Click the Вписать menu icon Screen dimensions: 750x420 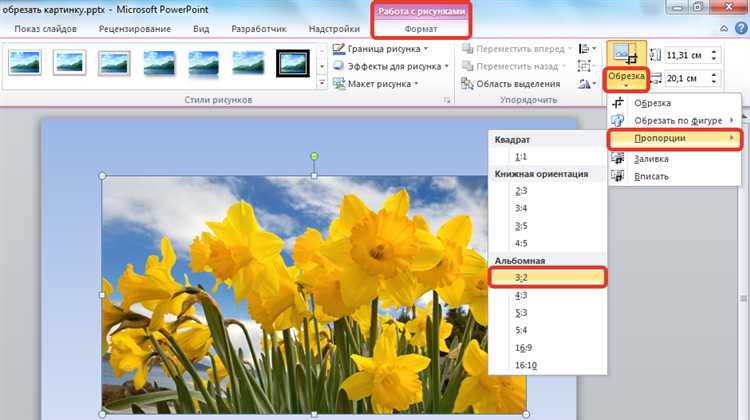(x=618, y=177)
